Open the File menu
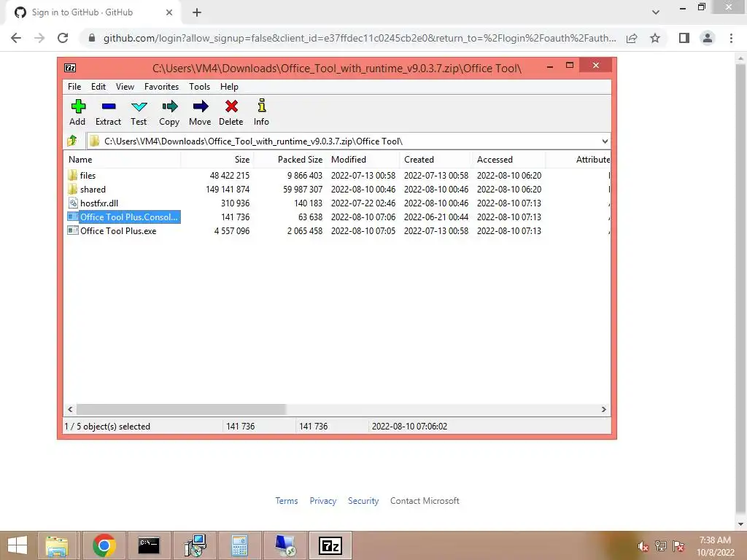The height and width of the screenshot is (560, 747). coord(74,87)
